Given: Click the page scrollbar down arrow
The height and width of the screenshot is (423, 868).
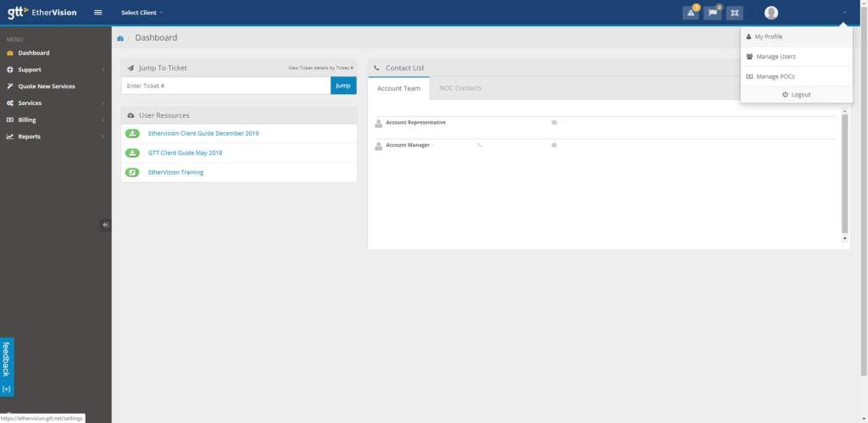Looking at the screenshot, I should pos(864,419).
